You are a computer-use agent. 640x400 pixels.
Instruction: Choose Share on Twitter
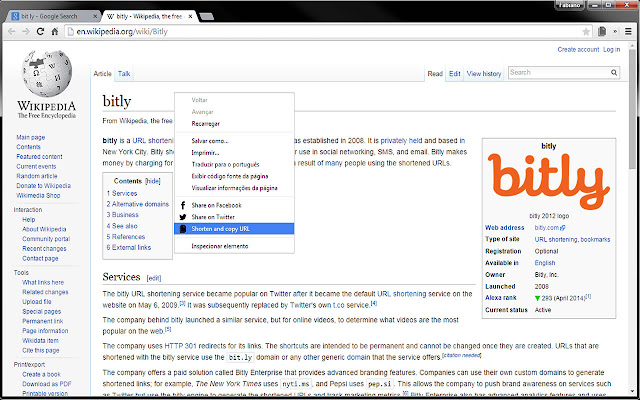click(234, 217)
